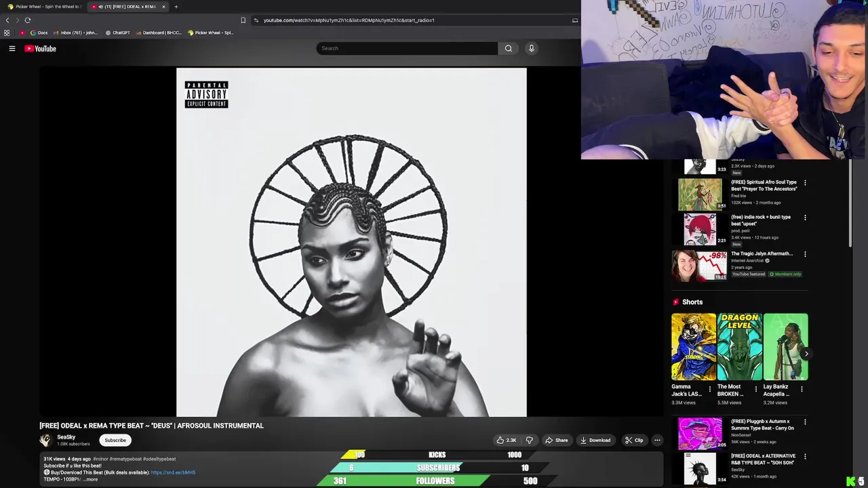Open SeaSky channel avatar
The image size is (868, 488).
click(x=45, y=440)
